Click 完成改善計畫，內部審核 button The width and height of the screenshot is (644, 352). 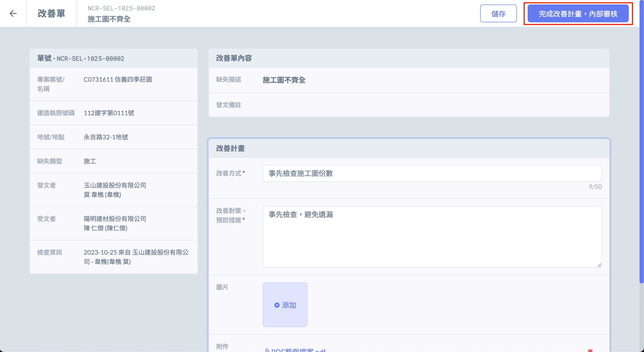point(578,13)
